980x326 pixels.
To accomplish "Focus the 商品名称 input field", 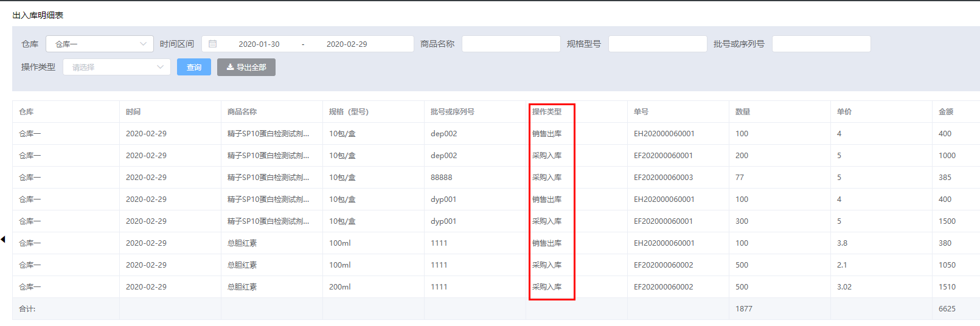I will (x=510, y=44).
